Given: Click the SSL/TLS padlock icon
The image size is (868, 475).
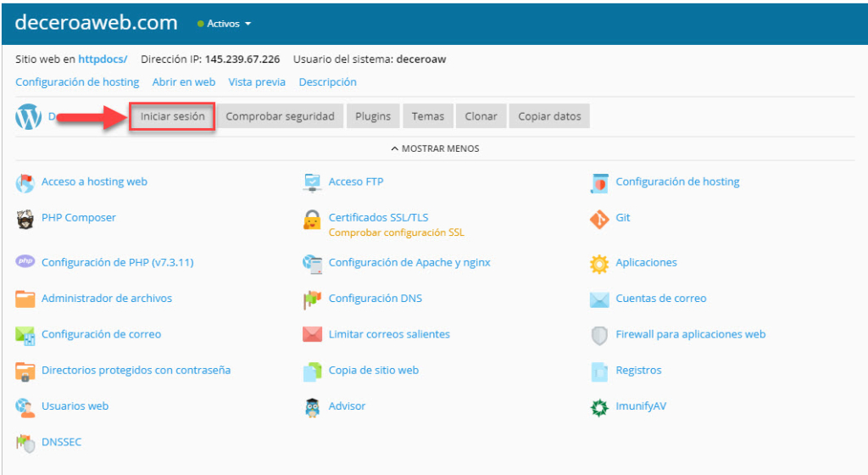Looking at the screenshot, I should 312,220.
